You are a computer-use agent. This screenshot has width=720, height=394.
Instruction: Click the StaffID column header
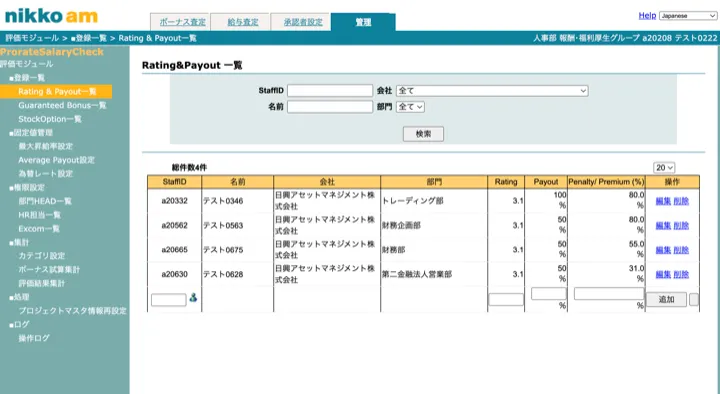pyautogui.click(x=174, y=182)
